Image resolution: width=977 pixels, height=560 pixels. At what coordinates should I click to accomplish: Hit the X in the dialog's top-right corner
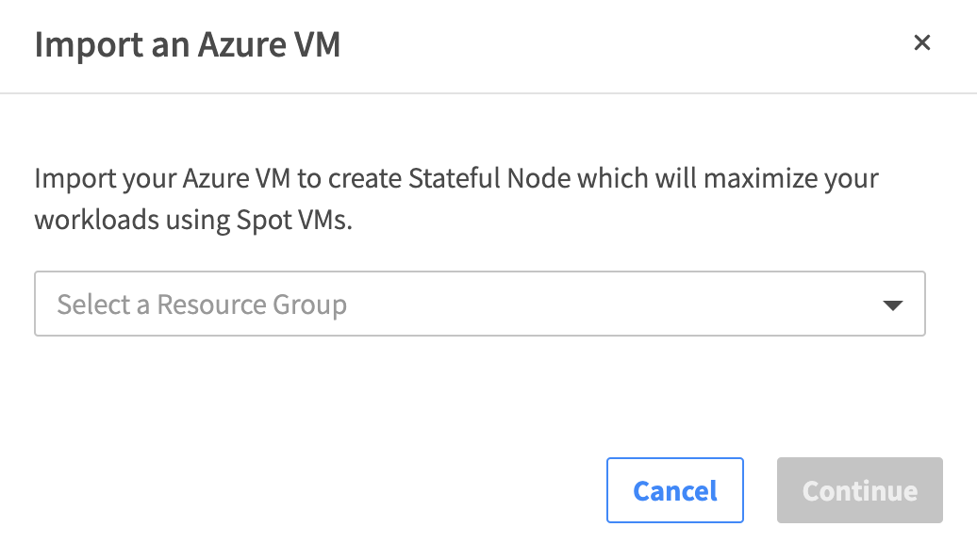click(x=922, y=42)
